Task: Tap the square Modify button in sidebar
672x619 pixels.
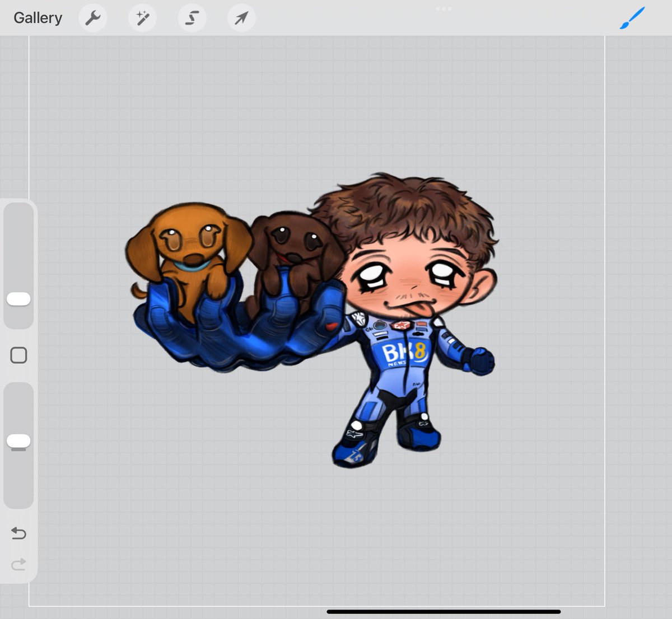Action: (18, 355)
